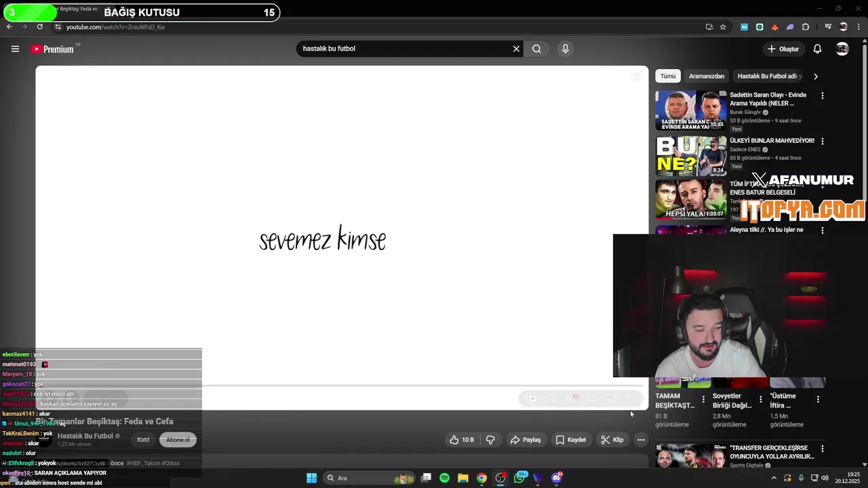Like the video with thumbs up
Viewport: 868px width, 488px height.
(461, 440)
